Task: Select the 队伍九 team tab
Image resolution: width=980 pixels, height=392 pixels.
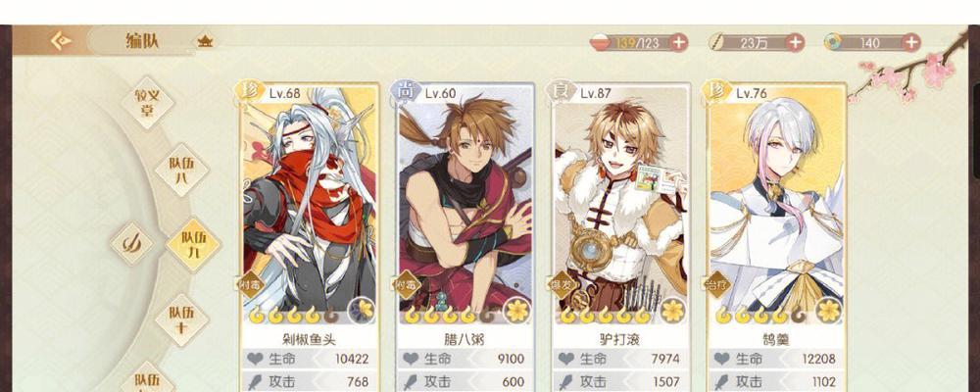Action: pos(194,244)
